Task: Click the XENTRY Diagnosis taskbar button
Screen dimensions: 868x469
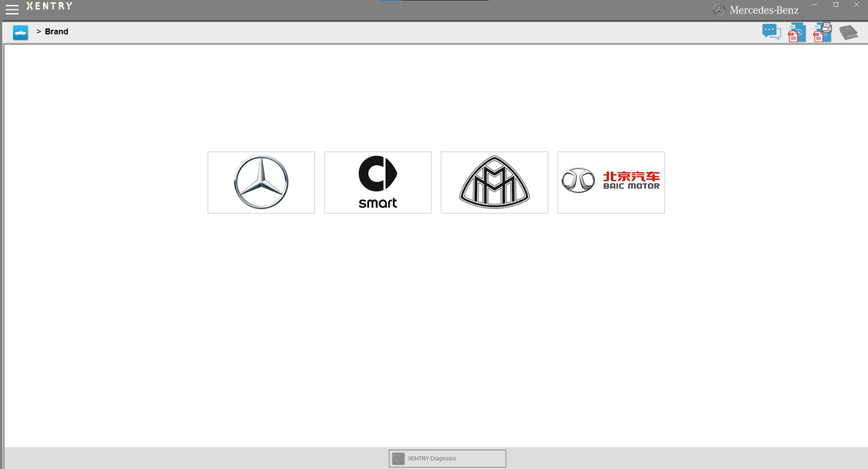Action: [x=448, y=459]
